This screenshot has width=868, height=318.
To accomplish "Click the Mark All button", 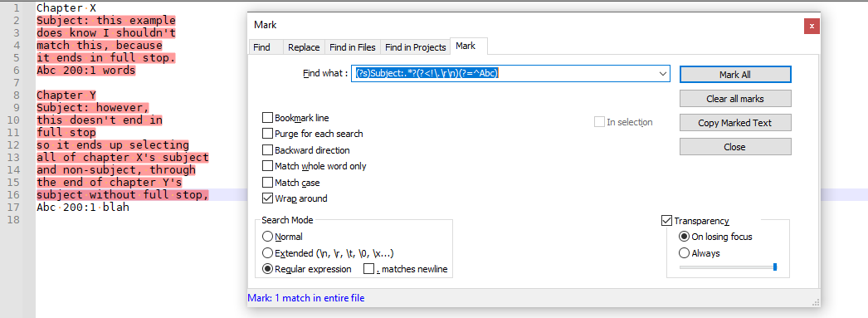I will click(x=735, y=75).
